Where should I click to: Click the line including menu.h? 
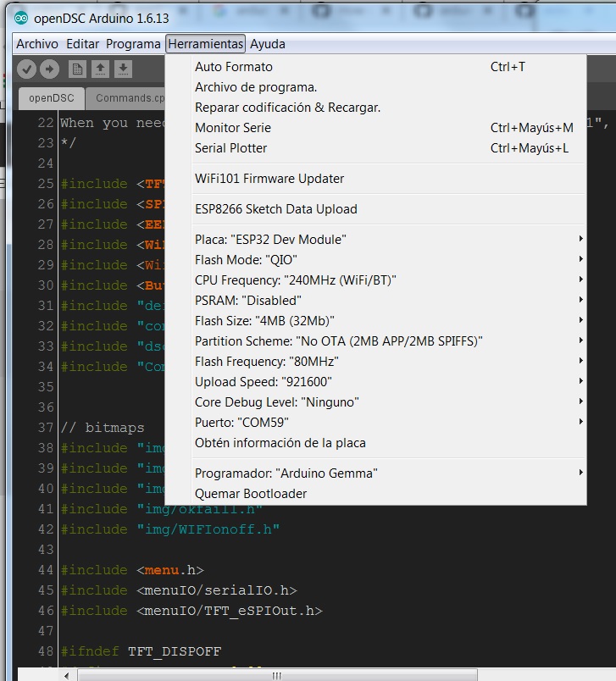coord(132,570)
